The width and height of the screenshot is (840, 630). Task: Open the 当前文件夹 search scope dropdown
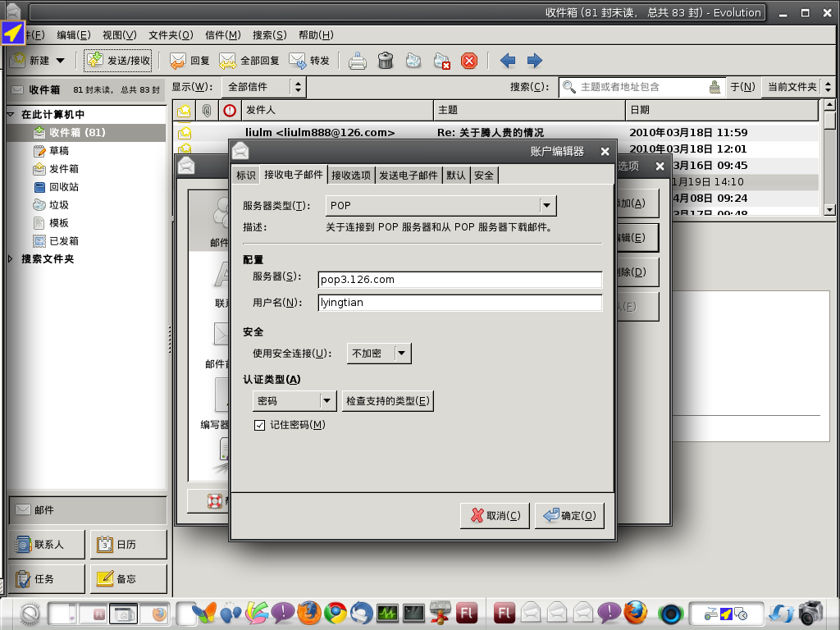pos(797,87)
